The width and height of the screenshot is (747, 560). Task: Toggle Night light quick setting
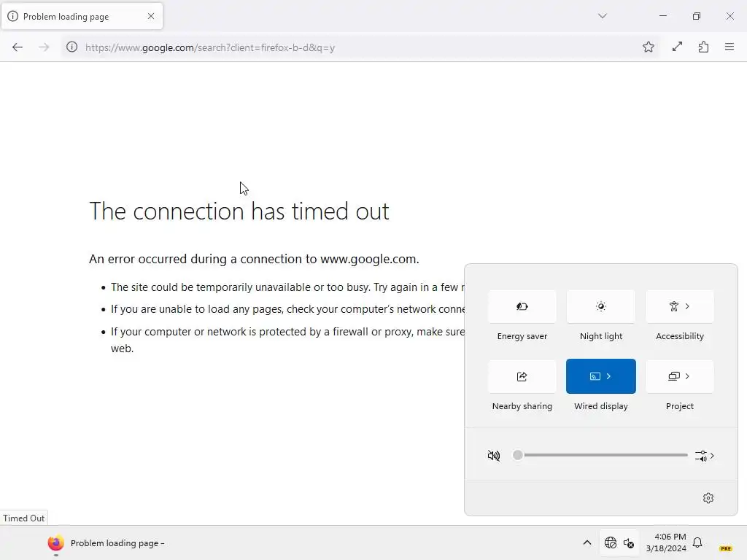pyautogui.click(x=601, y=306)
